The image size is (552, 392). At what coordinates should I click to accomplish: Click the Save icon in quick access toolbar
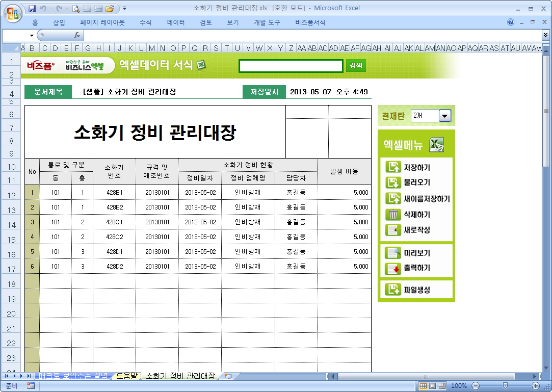click(x=32, y=8)
